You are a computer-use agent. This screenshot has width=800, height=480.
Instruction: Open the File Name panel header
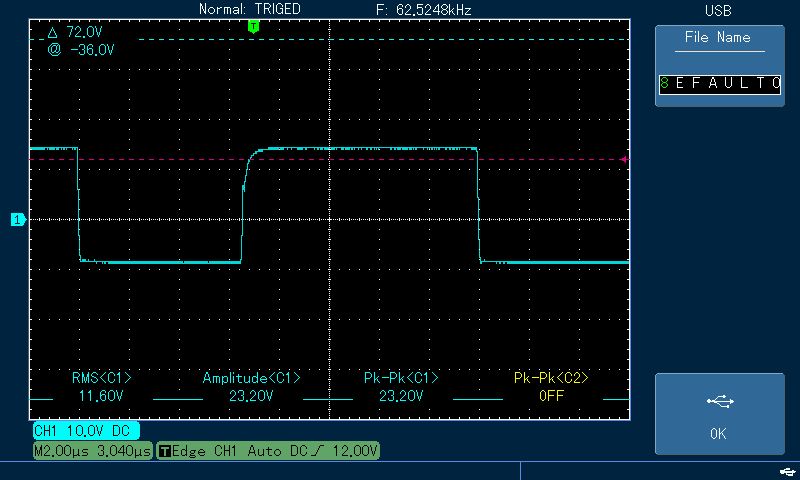(718, 38)
